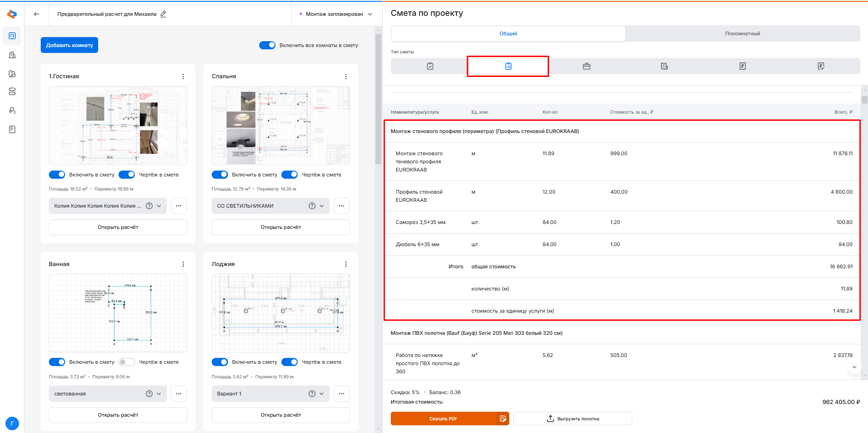This screenshot has width=868, height=433.
Task: Click the Выгрузить полотна button
Action: [x=573, y=419]
